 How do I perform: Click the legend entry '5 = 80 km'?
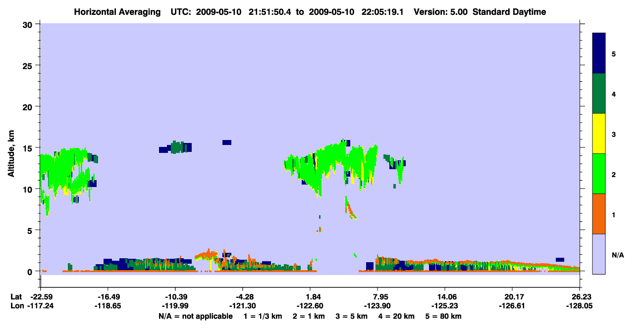443,316
